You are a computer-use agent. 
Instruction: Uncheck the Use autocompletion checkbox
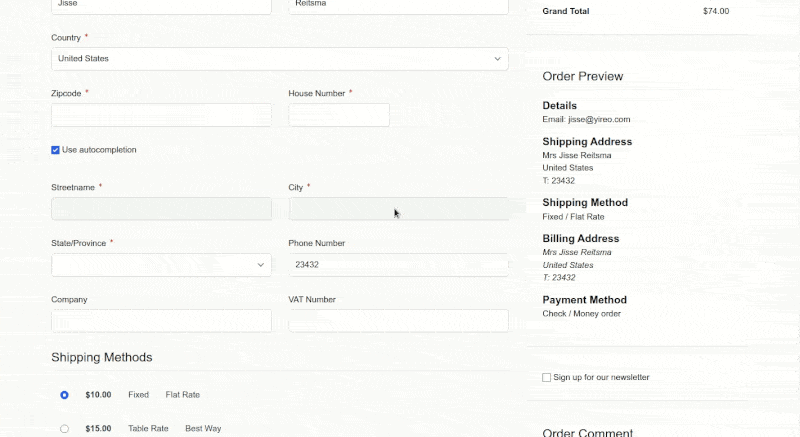tap(56, 150)
